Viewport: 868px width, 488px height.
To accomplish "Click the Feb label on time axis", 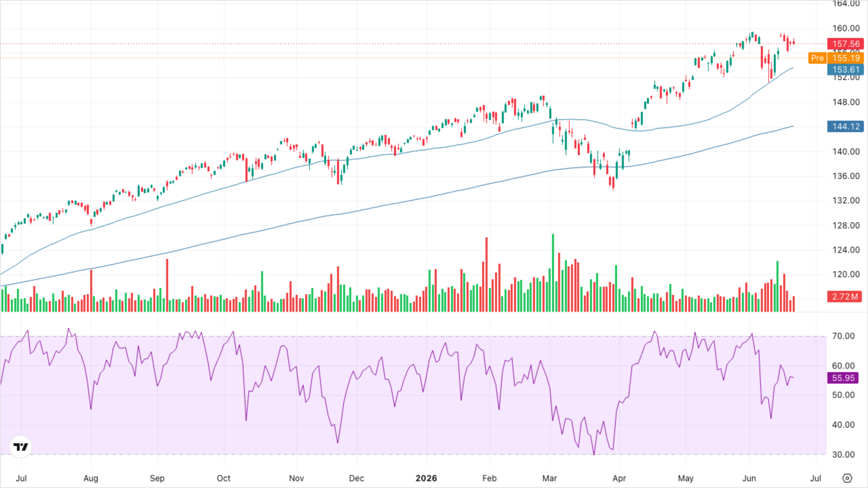I will point(489,478).
